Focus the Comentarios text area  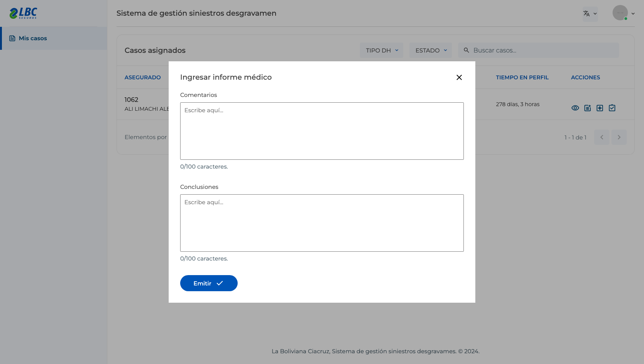tap(322, 131)
